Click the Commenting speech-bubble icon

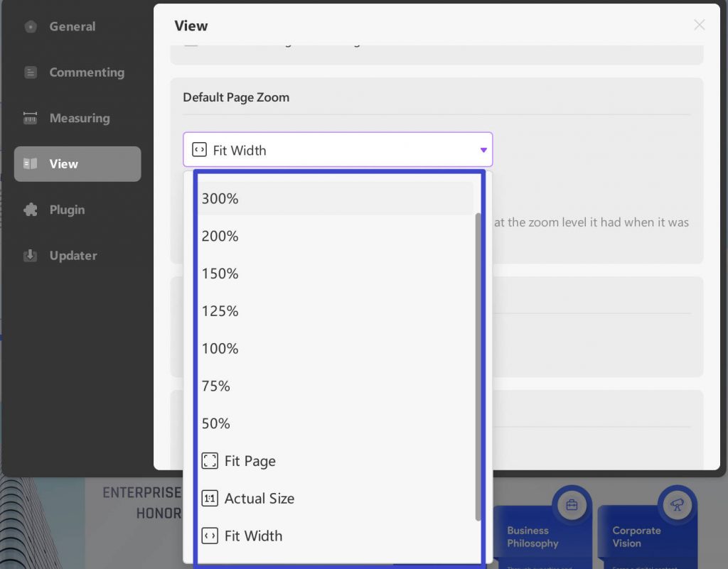30,72
